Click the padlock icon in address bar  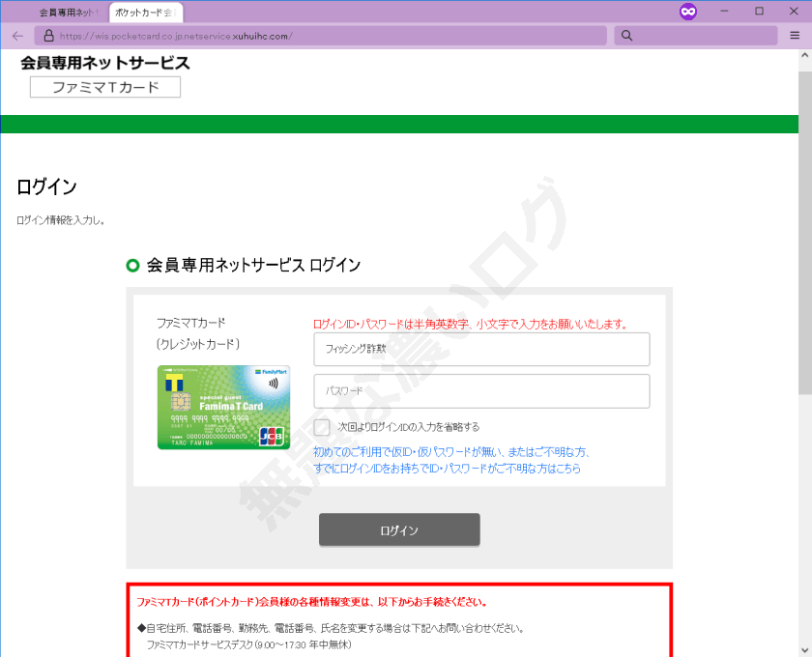48,36
